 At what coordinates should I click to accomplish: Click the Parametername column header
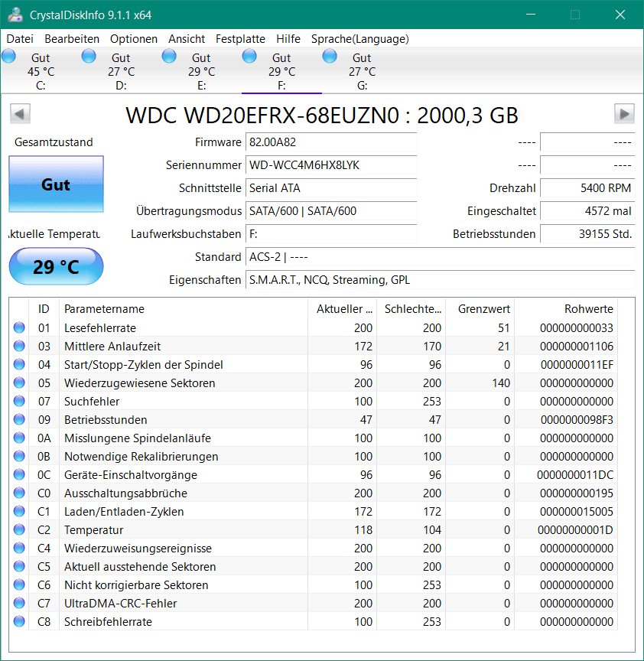(x=184, y=308)
